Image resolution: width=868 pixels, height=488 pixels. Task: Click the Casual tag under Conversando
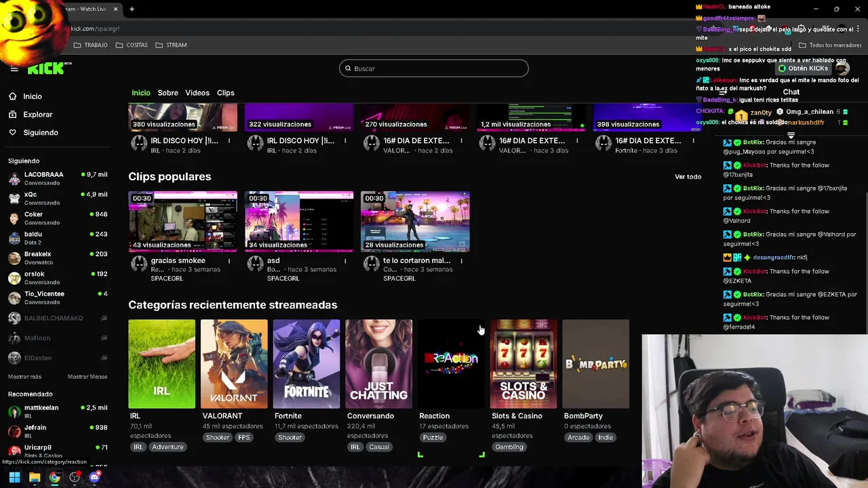(x=379, y=447)
